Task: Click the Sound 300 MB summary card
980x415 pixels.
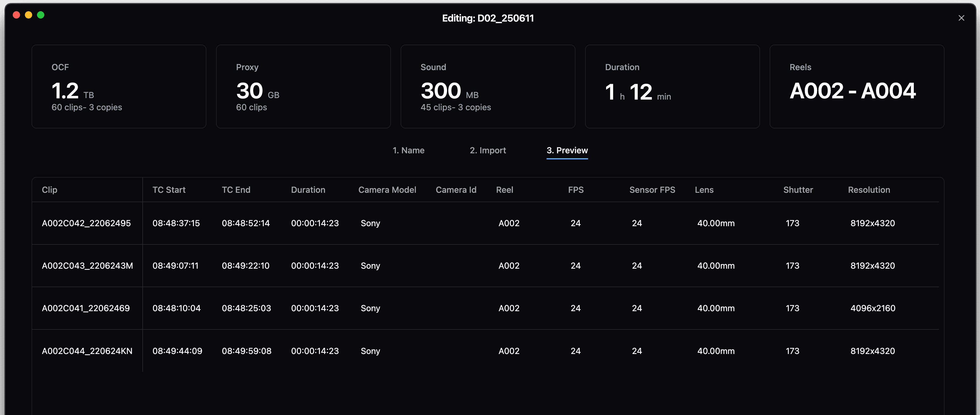Action: [488, 86]
